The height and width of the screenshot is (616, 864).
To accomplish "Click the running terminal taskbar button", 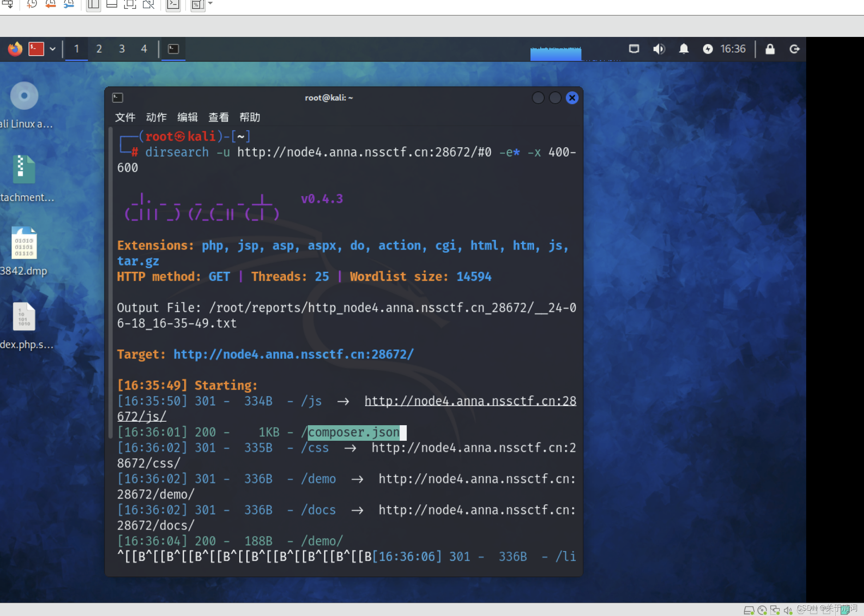I will [x=173, y=49].
